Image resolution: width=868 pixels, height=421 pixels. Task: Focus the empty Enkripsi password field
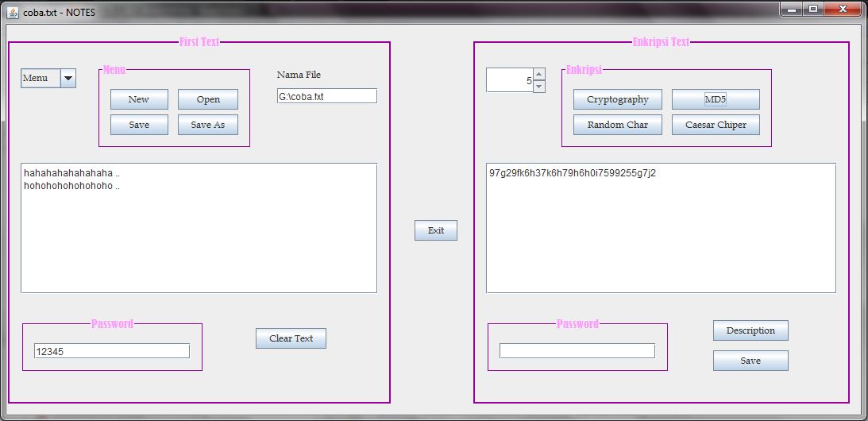click(x=577, y=350)
